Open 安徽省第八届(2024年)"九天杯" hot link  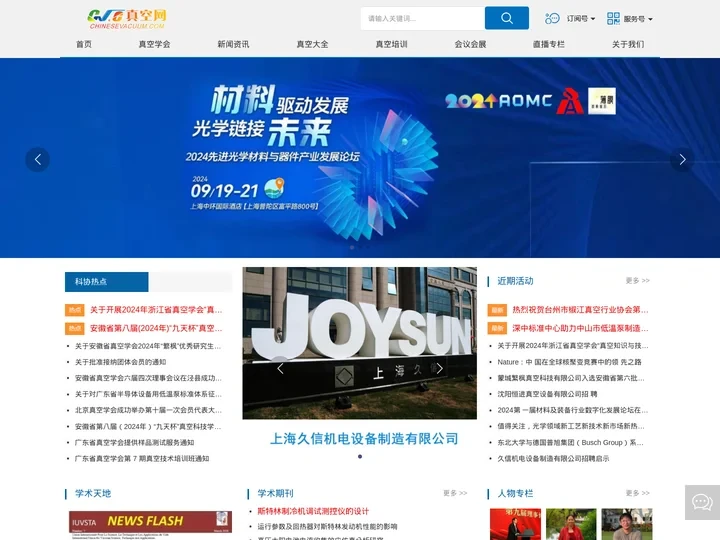156,328
